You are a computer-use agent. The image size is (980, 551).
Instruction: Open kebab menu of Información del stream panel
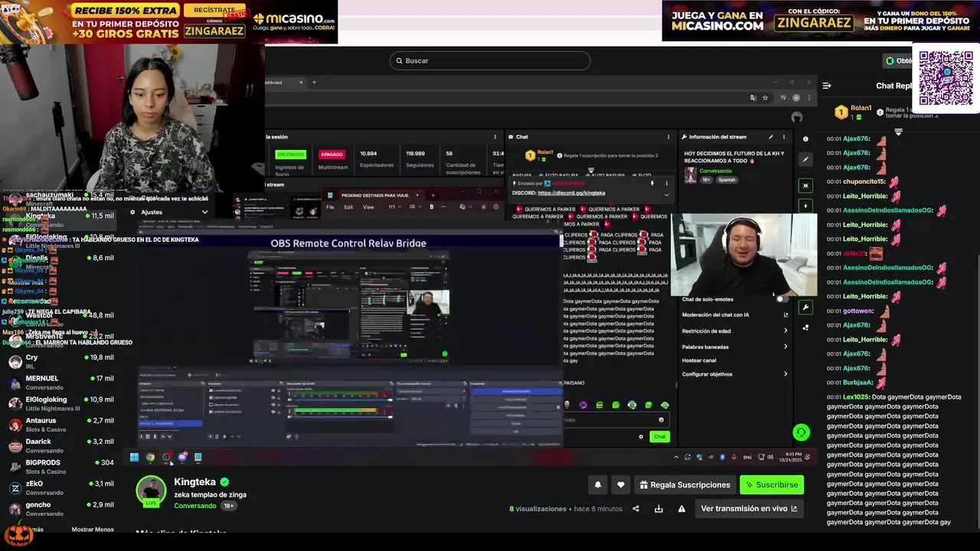coord(783,137)
